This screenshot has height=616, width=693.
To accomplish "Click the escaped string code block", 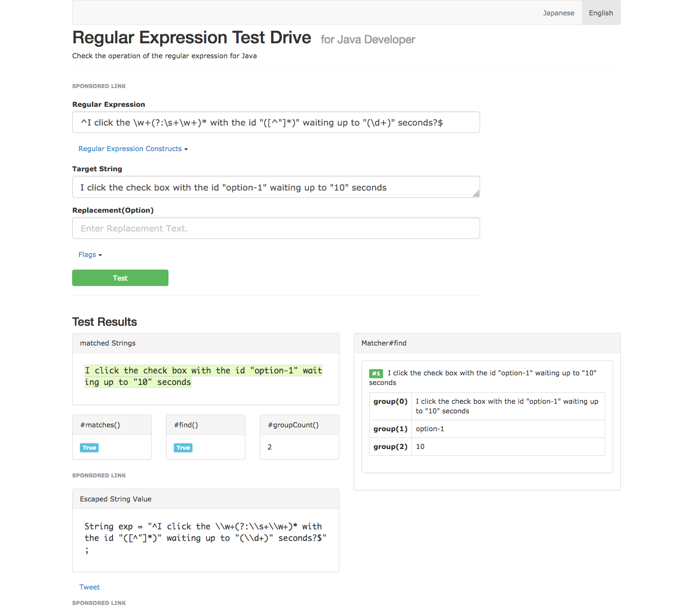I will coord(205,538).
